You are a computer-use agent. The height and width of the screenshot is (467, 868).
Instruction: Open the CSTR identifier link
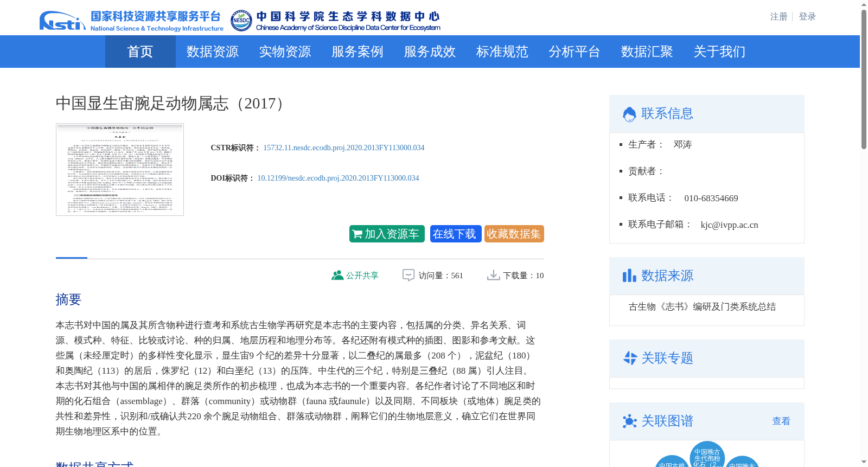tap(344, 148)
